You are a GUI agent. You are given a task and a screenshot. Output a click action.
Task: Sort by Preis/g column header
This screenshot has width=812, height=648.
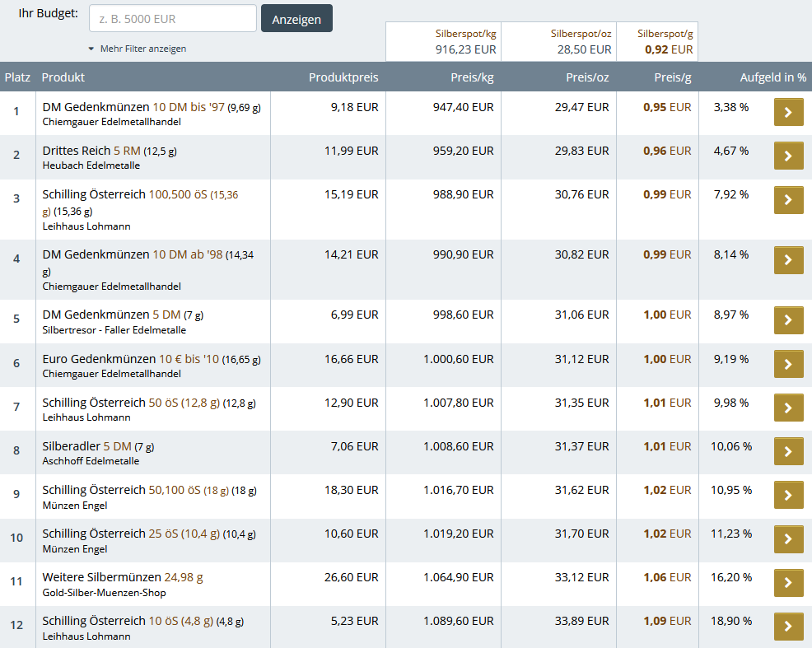[x=672, y=77]
